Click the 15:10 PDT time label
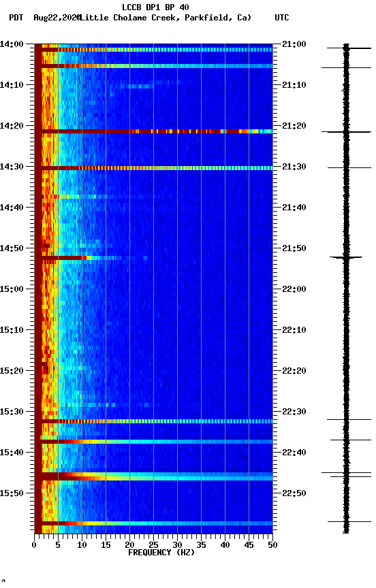This screenshot has height=588, width=376. pyautogui.click(x=12, y=330)
